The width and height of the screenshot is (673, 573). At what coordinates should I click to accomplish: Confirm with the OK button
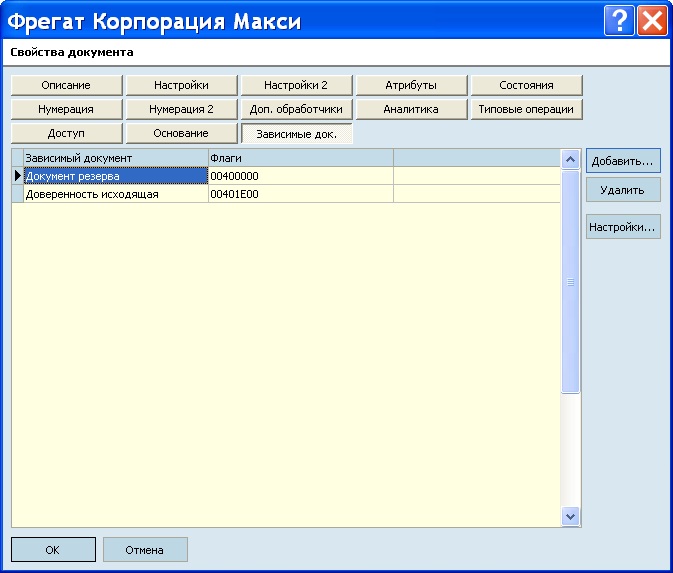[53, 549]
